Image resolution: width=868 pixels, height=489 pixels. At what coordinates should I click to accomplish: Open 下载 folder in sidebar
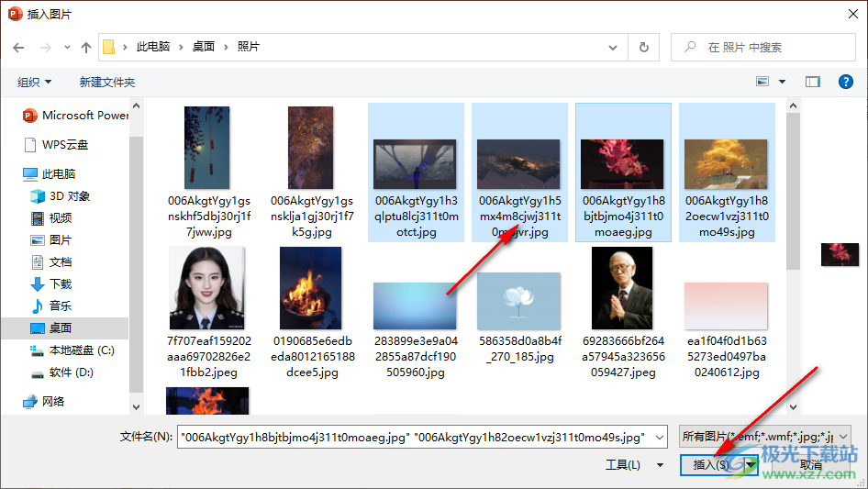click(51, 283)
